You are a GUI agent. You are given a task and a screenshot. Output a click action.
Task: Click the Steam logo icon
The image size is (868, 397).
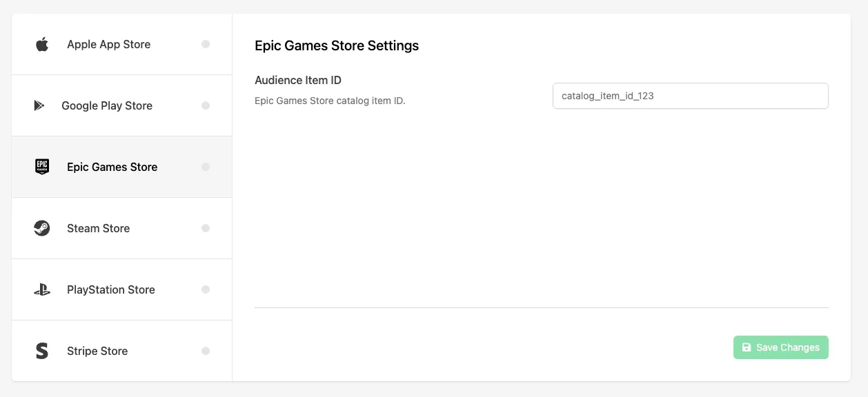pos(42,228)
